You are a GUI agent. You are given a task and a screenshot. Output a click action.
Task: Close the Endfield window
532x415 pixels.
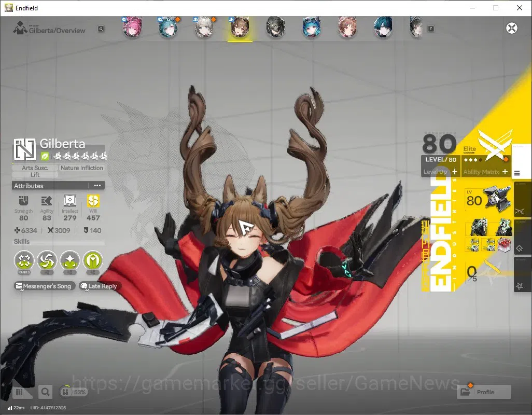coord(520,8)
